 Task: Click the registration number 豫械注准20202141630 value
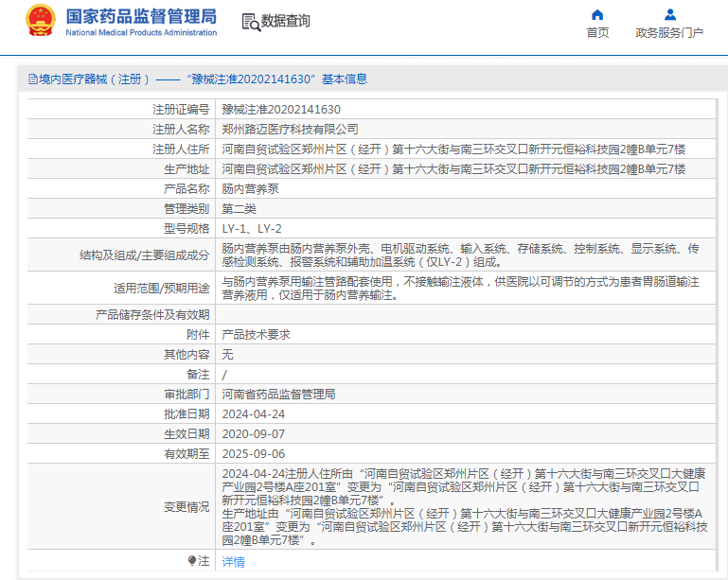281,110
